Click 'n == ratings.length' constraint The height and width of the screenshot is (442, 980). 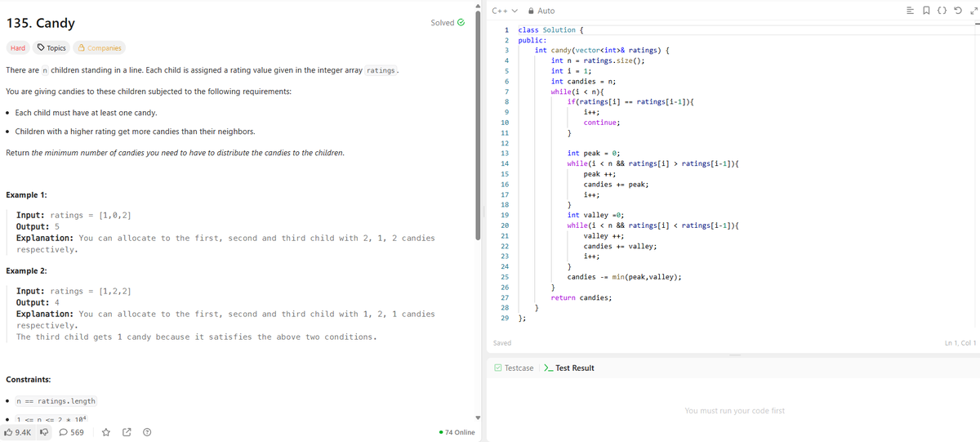[56, 401]
